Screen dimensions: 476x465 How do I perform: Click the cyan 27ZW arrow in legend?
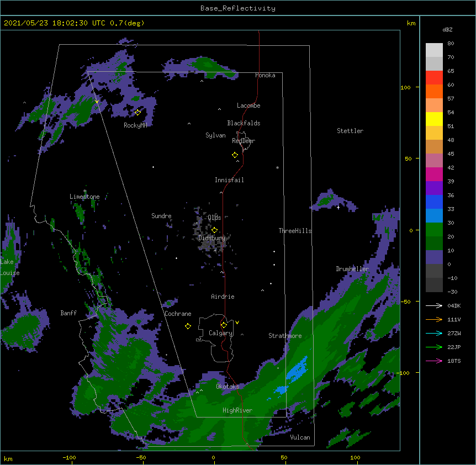coord(434,333)
